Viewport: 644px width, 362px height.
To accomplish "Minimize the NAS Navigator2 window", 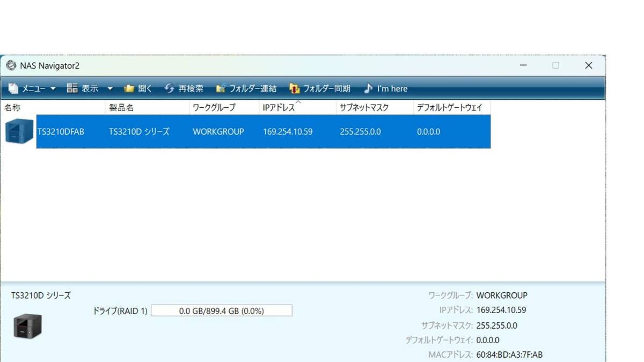I will click(x=523, y=65).
